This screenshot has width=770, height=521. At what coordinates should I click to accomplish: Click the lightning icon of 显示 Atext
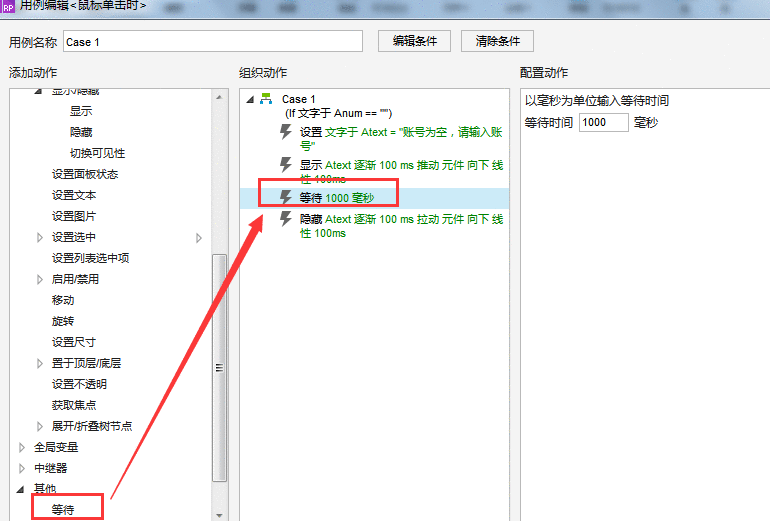pyautogui.click(x=286, y=165)
